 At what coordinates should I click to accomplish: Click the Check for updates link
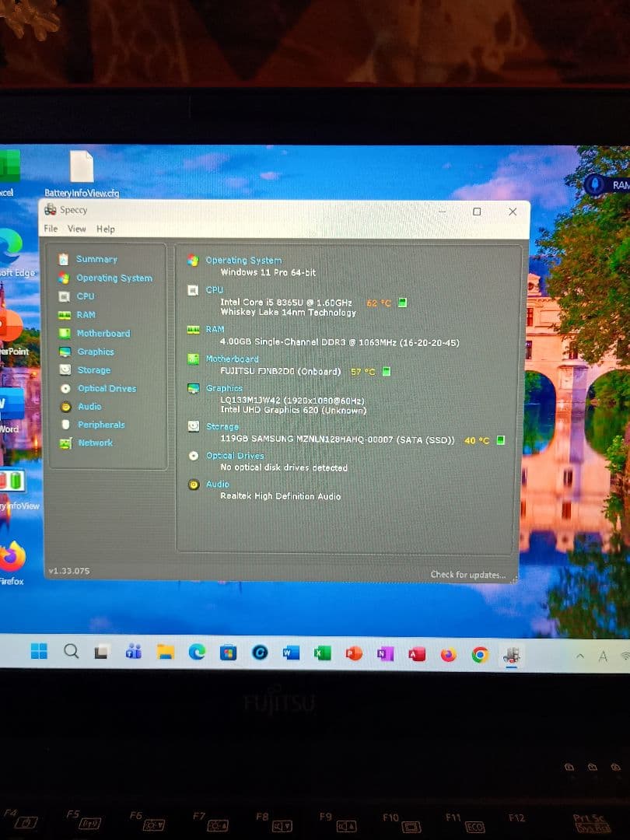click(467, 575)
